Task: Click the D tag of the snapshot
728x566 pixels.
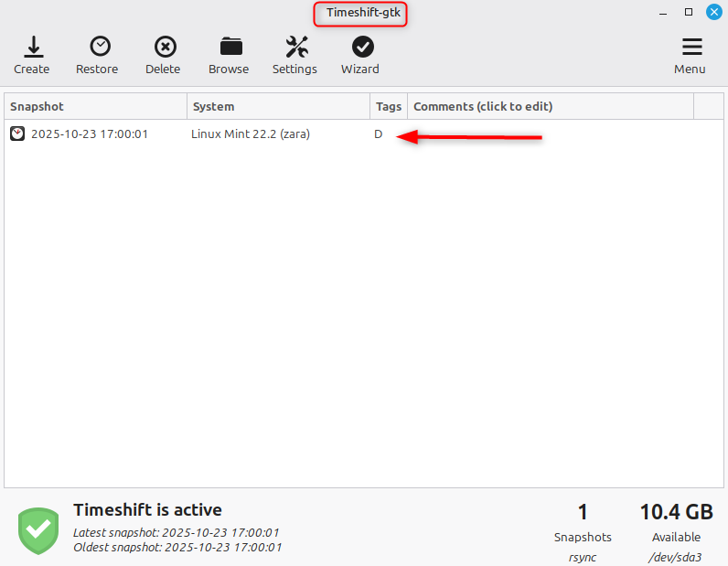Action: click(379, 134)
